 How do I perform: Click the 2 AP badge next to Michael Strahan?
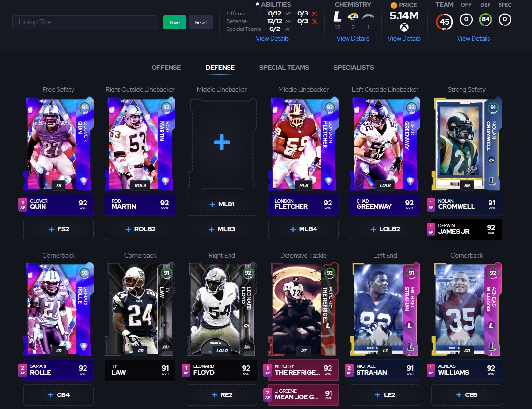tap(349, 370)
